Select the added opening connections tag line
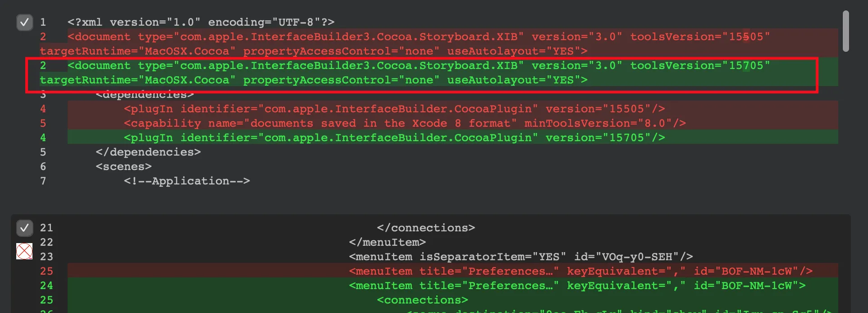Screen dimensions: 868x313 [422, 300]
